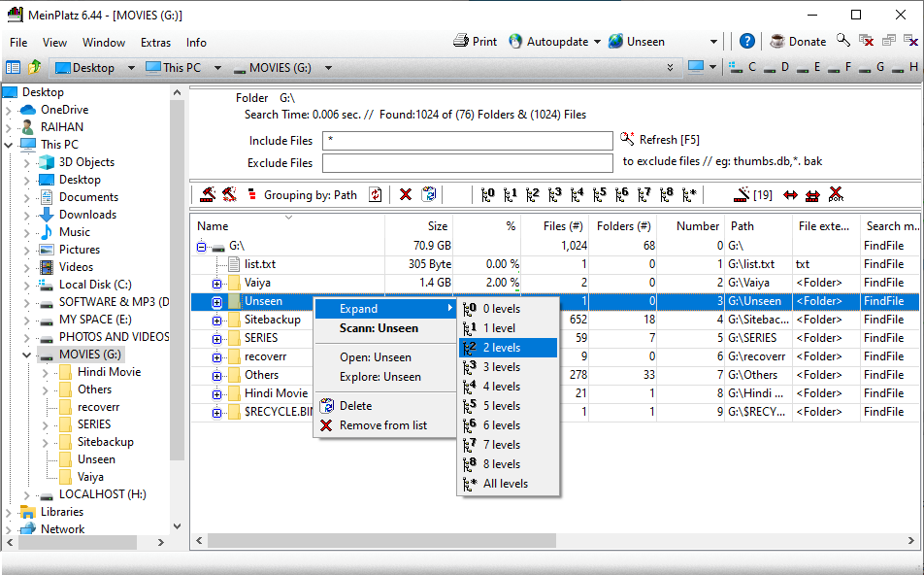
Task: Click the red X delete toolbar icon
Action: point(406,194)
